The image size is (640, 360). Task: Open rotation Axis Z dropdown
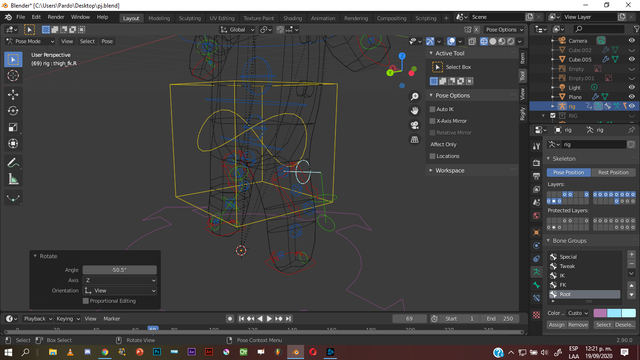[120, 280]
